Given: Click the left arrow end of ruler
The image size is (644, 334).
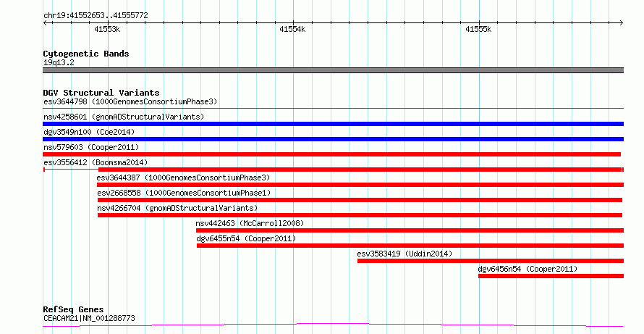Looking at the screenshot, I should (x=45, y=23).
